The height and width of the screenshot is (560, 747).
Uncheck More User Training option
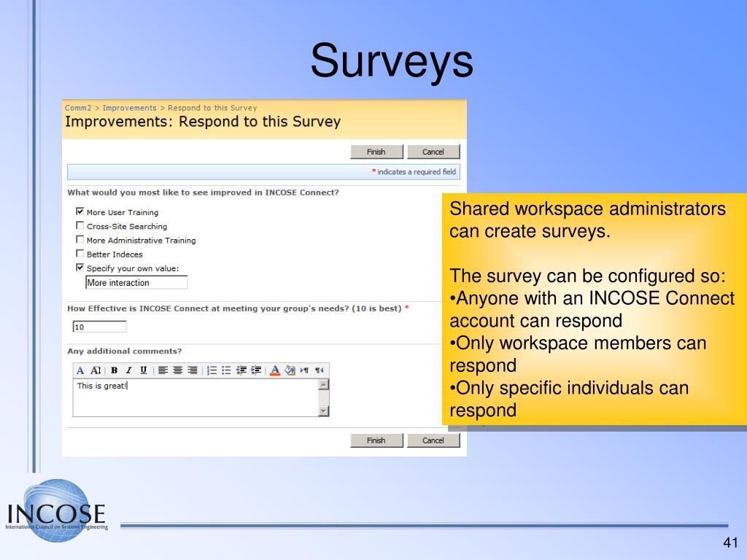tap(80, 211)
